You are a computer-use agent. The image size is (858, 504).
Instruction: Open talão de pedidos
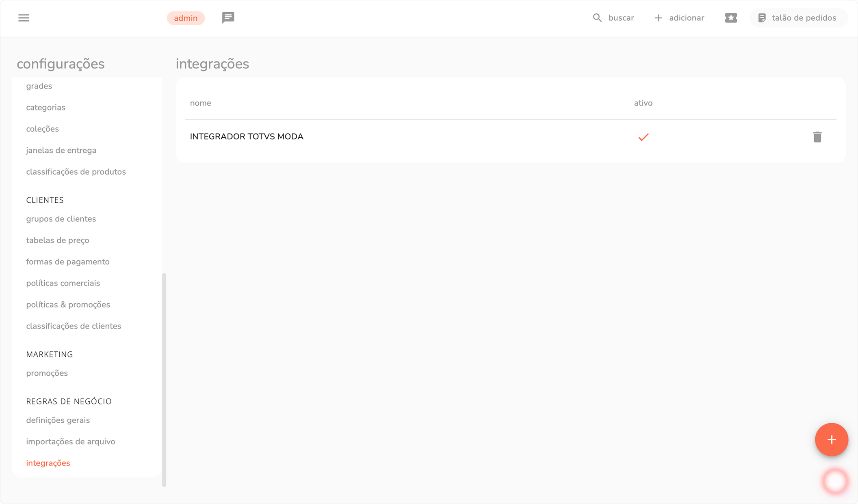point(798,18)
